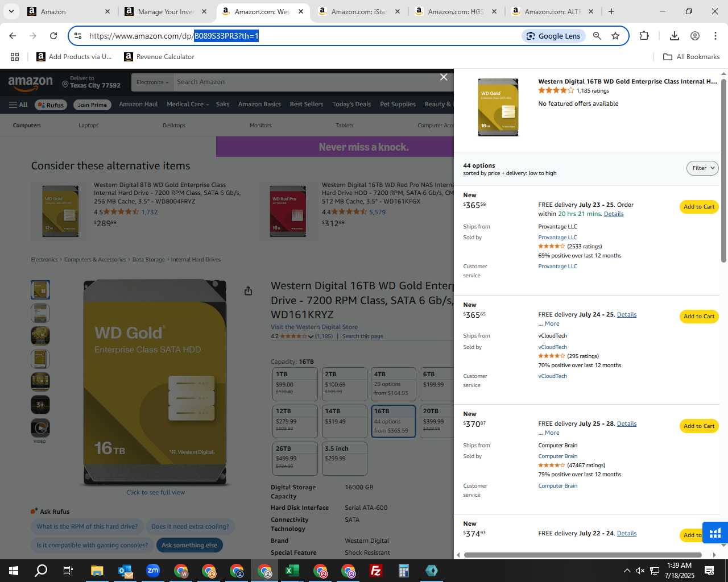Switch to the Amazon.com: iStar tab
Viewport: 728px width, 582px height.
[x=359, y=11]
